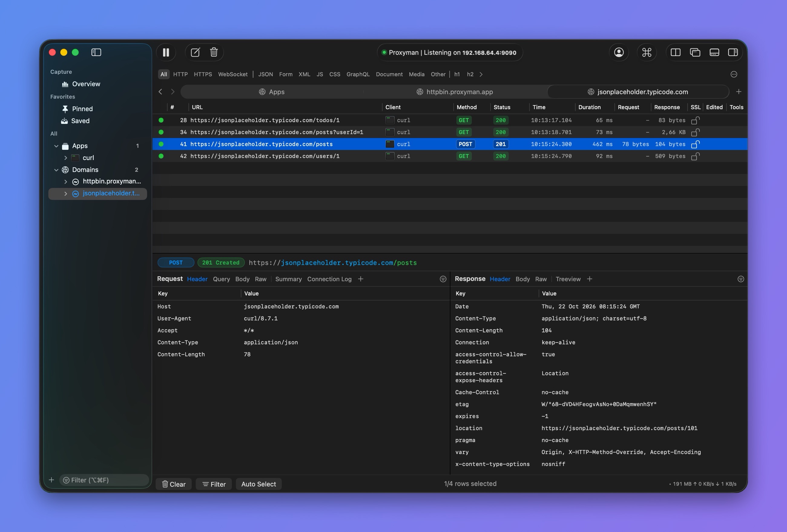The height and width of the screenshot is (532, 787).
Task: Open the account profile icon
Action: click(x=619, y=52)
